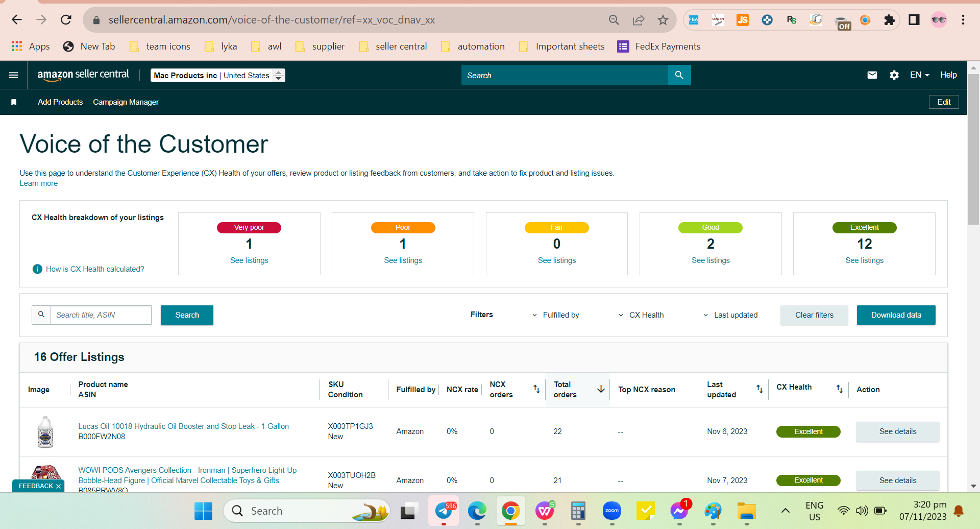Toggle the Chrome side panel icon

pos(914,20)
